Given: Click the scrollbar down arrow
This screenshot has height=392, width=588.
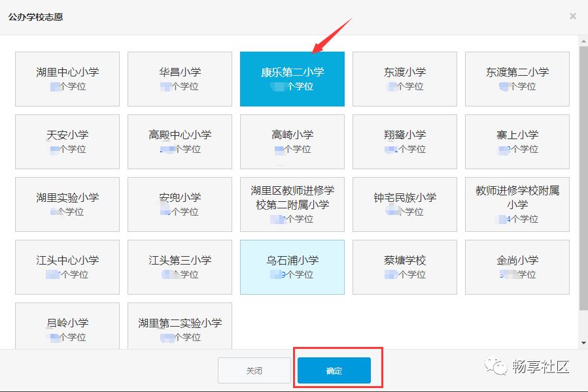Looking at the screenshot, I should point(583,343).
